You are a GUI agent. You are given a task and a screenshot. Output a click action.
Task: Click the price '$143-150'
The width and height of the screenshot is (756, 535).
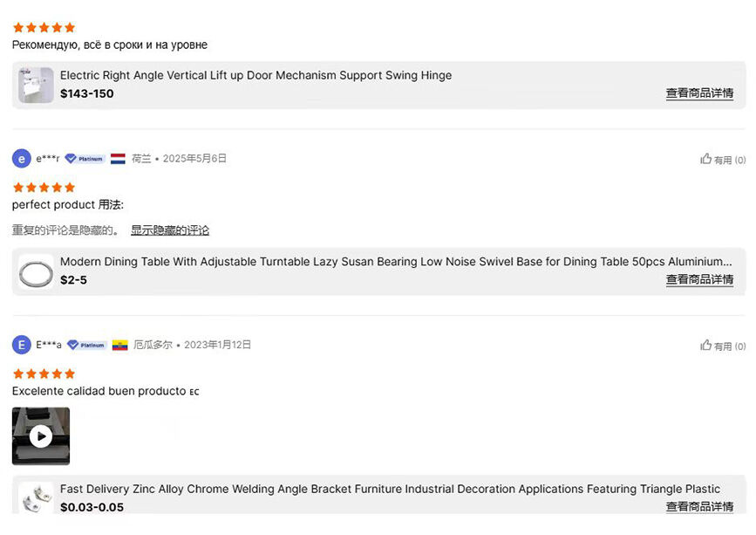(87, 93)
